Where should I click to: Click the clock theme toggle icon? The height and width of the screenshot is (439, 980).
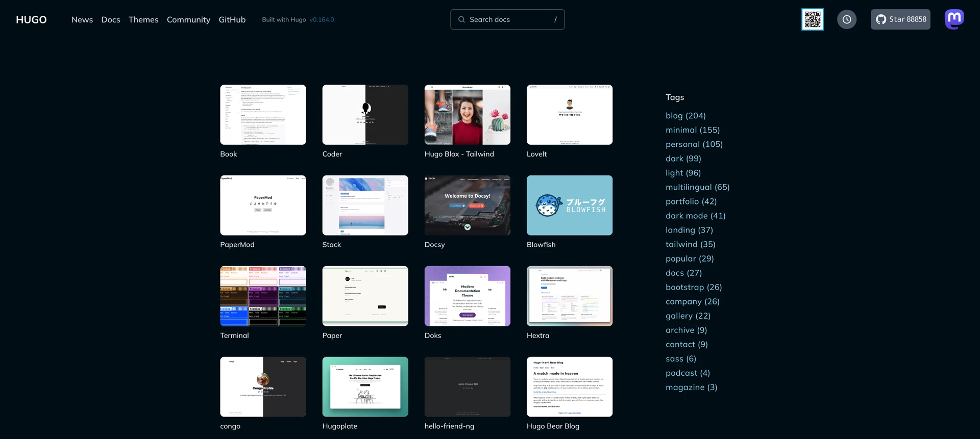click(847, 19)
